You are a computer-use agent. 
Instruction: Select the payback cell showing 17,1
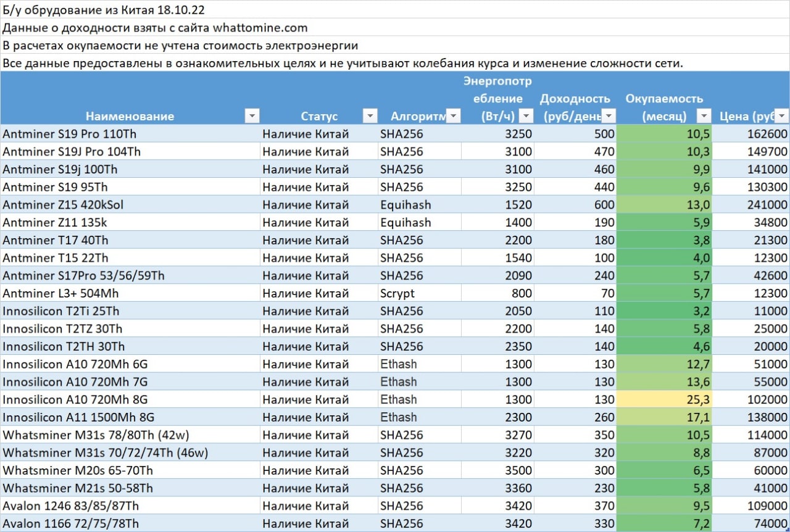tap(665, 417)
